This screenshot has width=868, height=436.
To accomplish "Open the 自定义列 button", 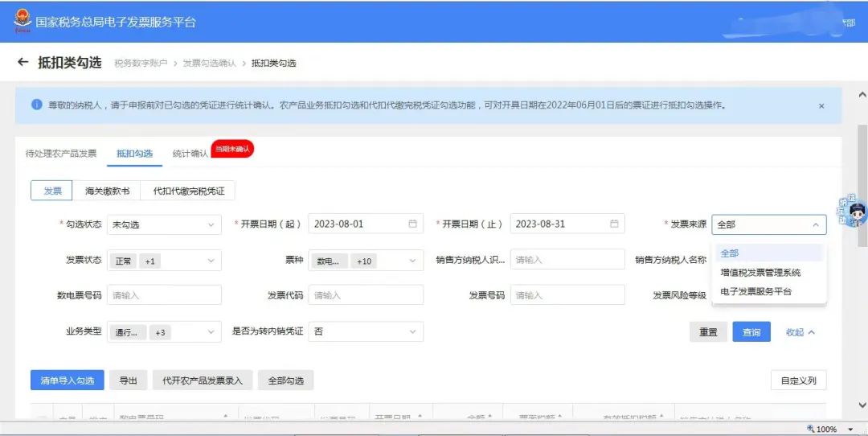I will pos(798,380).
